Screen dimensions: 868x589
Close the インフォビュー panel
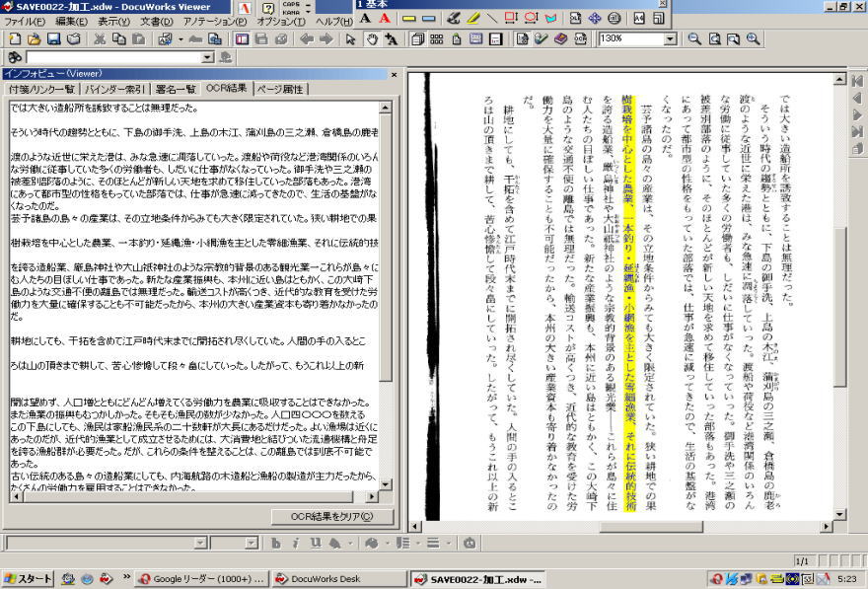(x=395, y=74)
